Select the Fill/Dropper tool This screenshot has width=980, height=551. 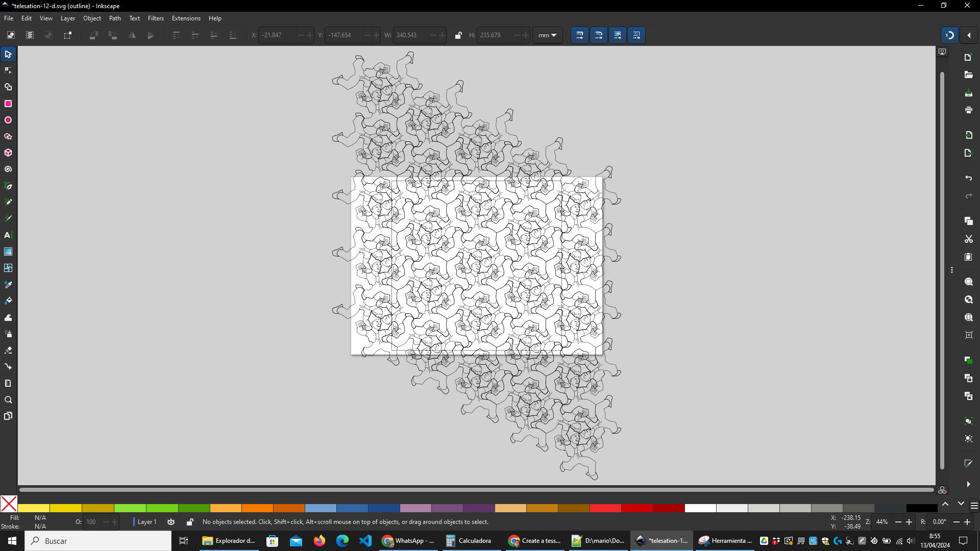pyautogui.click(x=8, y=285)
